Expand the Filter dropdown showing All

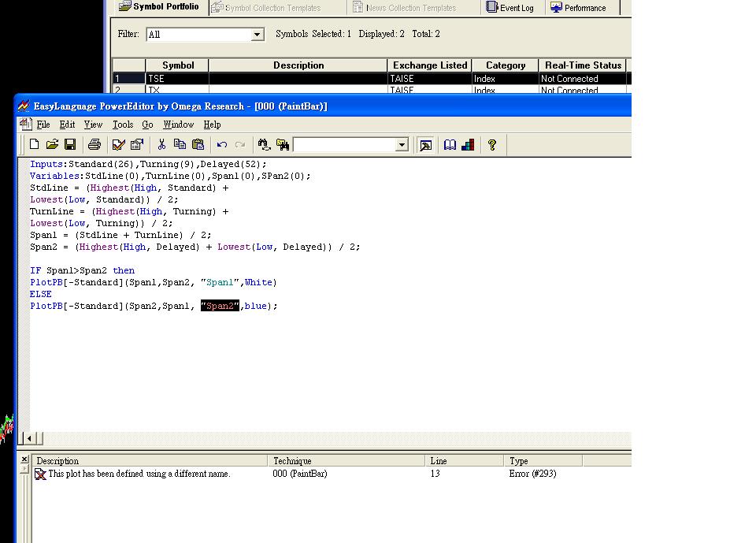257,34
